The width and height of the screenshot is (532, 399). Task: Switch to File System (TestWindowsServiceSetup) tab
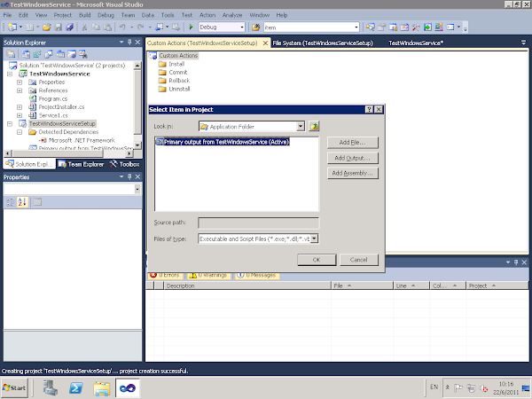(323, 43)
